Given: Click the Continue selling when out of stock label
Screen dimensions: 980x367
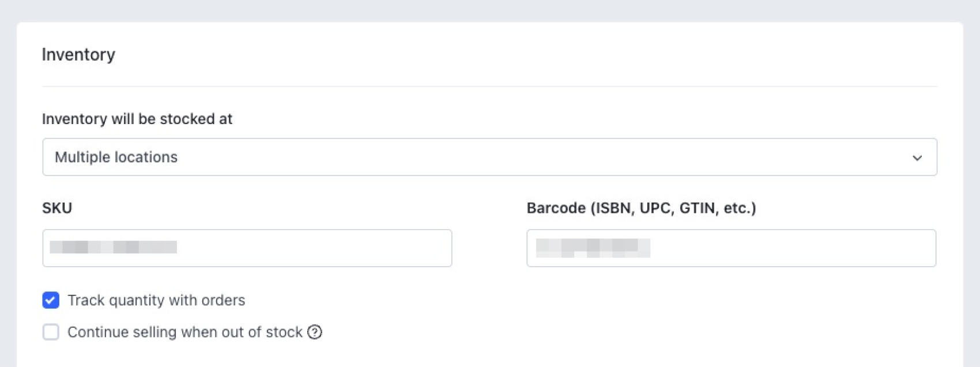Looking at the screenshot, I should coord(184,332).
